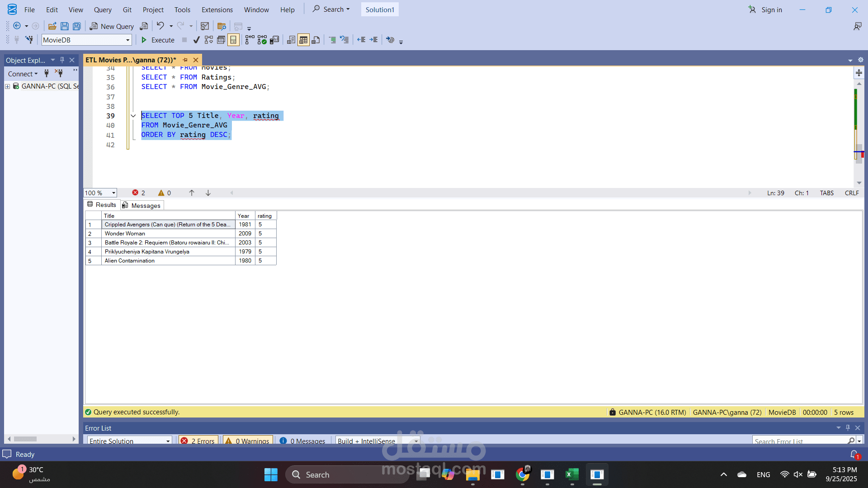The image size is (868, 488).
Task: Expand the GANNA-PC server tree node
Action: click(7, 86)
